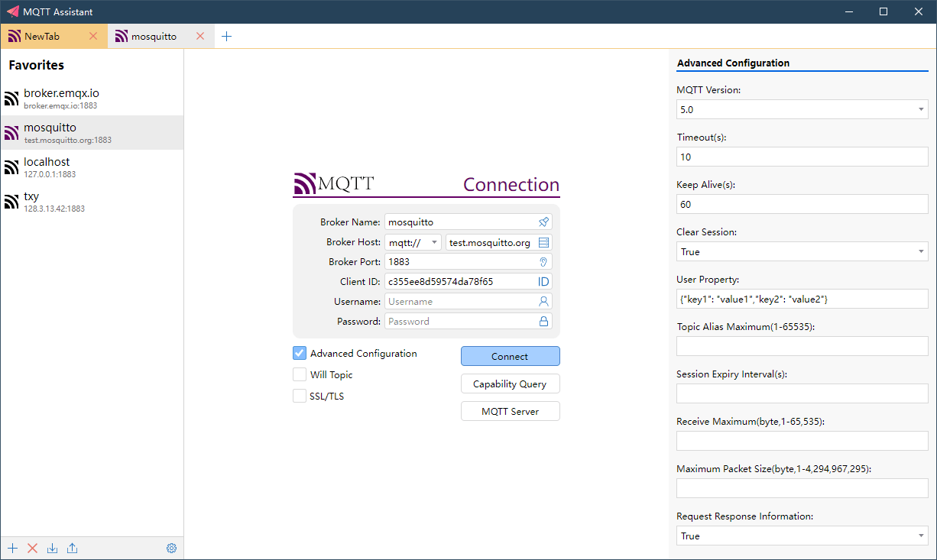
Task: Open the mqtt:// protocol dropdown
Action: [413, 242]
